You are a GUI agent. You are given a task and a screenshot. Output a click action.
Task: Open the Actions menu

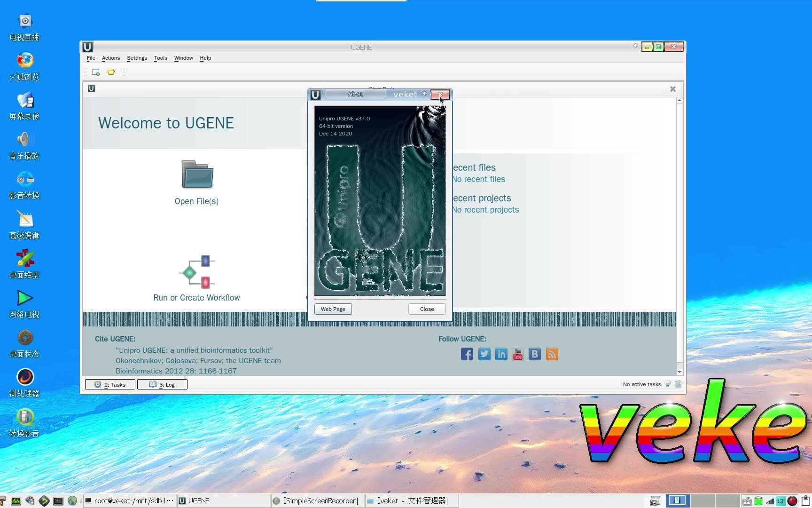click(x=111, y=58)
